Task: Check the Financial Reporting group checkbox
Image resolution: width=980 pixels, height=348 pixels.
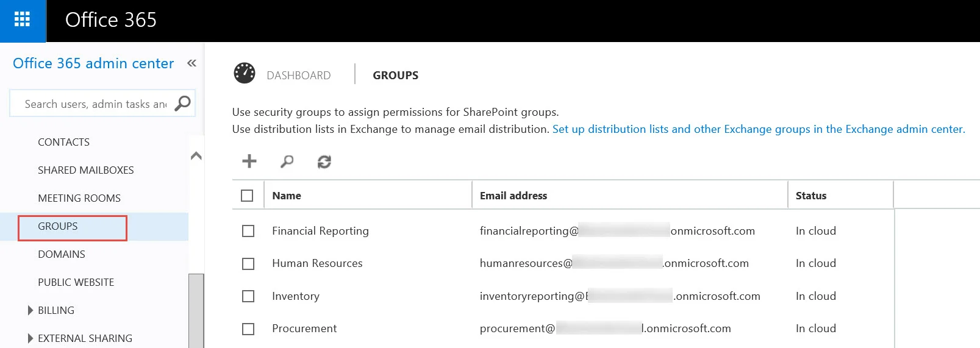Action: (248, 231)
